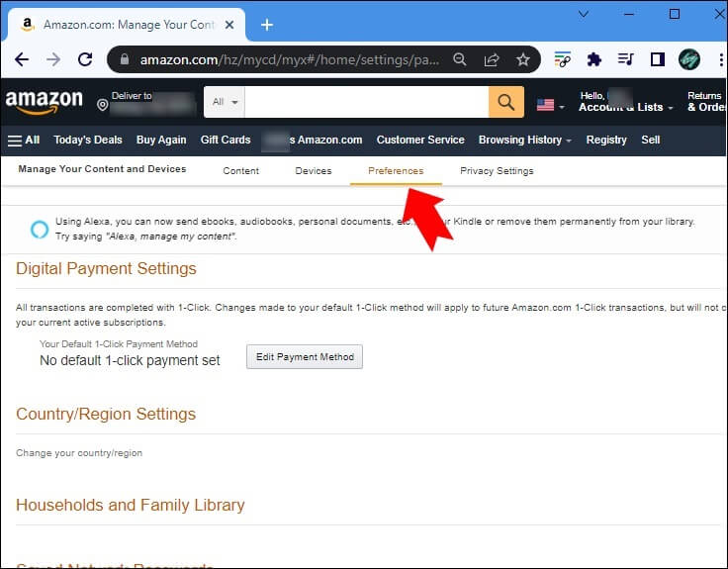Open the zoom magnifier in the address bar
Screen dimensions: 728x569
[460, 59]
